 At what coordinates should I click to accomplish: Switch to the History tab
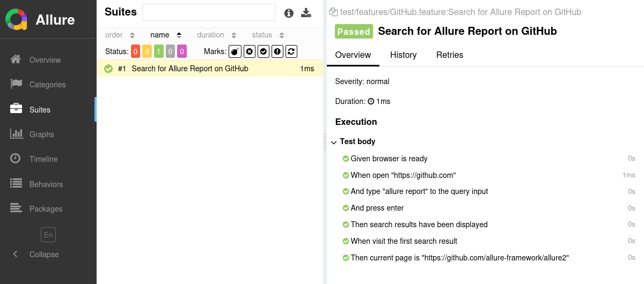[x=403, y=55]
